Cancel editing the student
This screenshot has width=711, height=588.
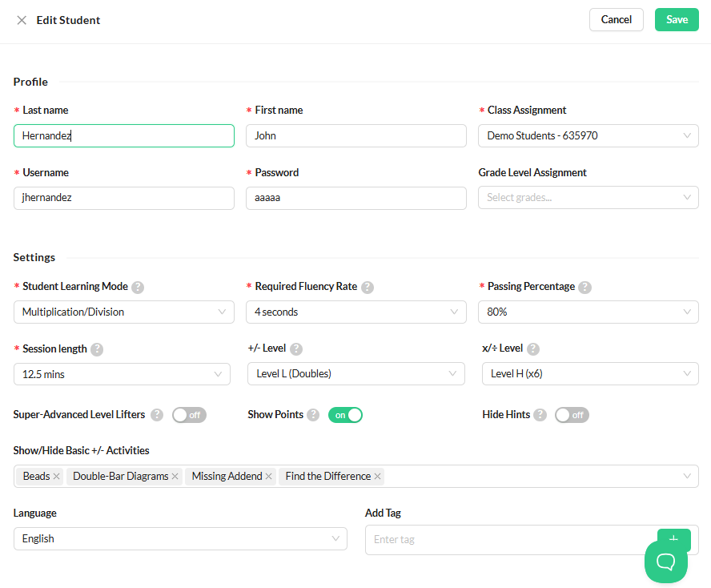[x=617, y=19]
